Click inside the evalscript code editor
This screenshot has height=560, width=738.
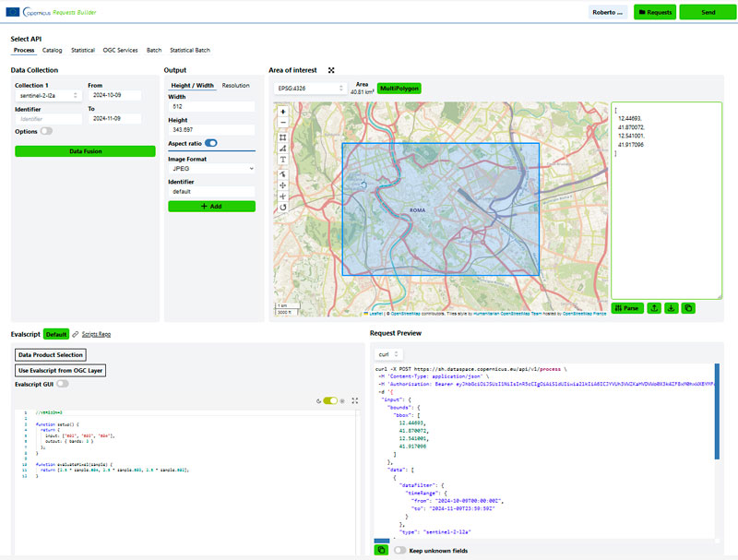tap(187, 482)
